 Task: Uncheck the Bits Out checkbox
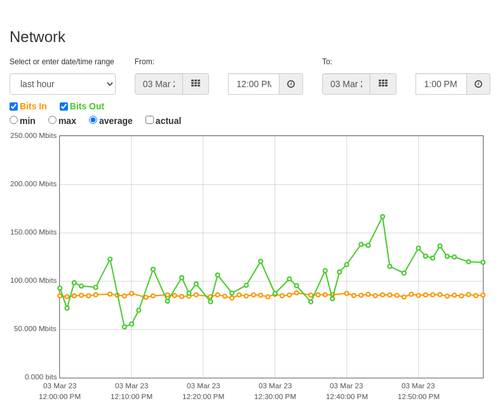click(64, 106)
